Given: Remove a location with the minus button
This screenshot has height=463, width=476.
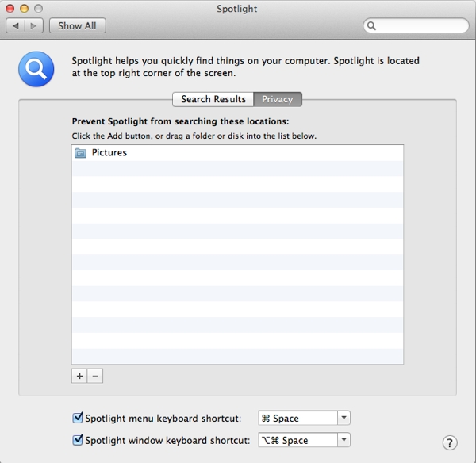Looking at the screenshot, I should click(x=95, y=377).
